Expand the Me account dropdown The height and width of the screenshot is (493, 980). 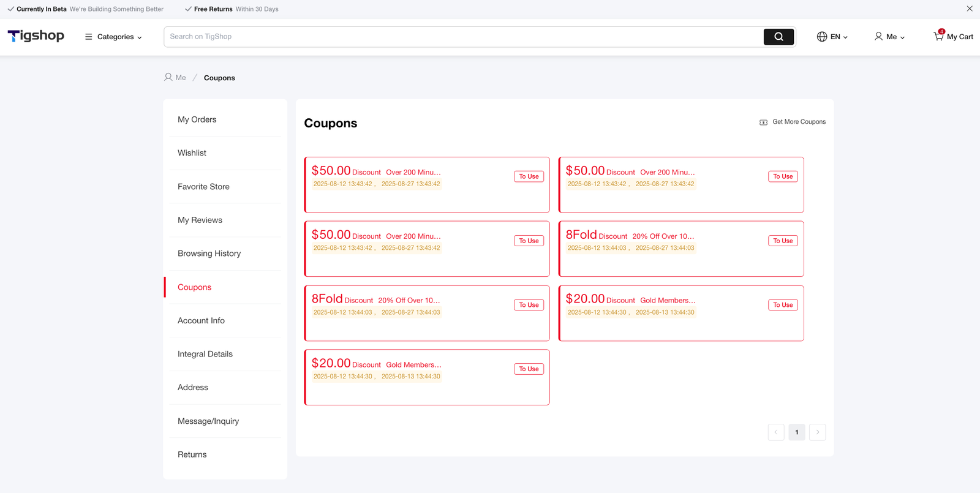point(895,37)
